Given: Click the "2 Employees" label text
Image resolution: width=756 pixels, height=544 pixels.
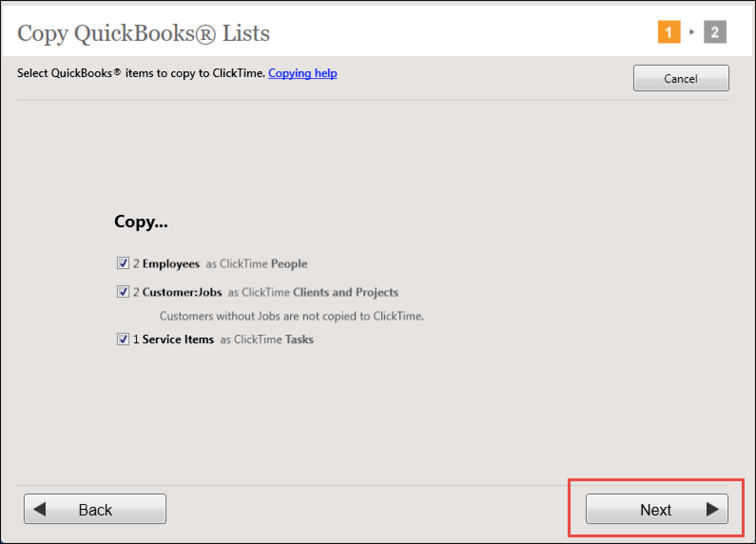Looking at the screenshot, I should [x=166, y=264].
